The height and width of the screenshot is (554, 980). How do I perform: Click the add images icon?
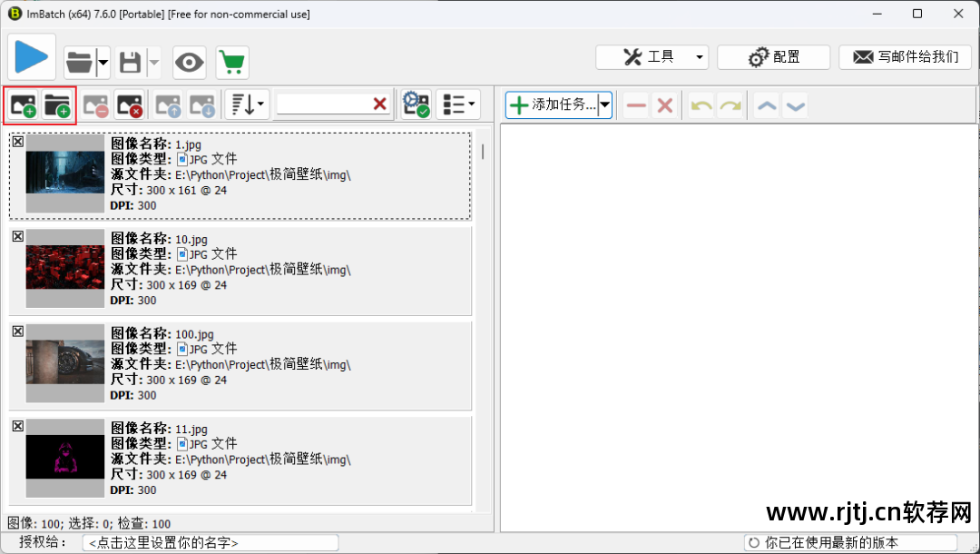click(23, 105)
